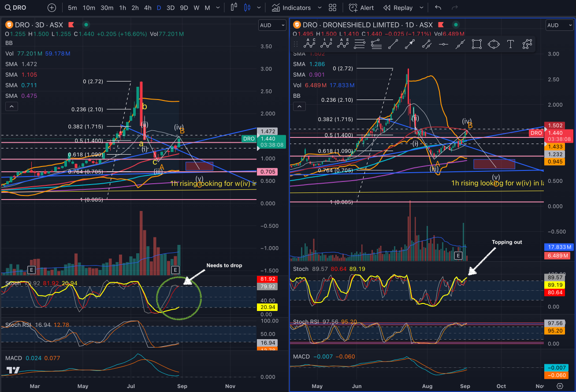The image size is (576, 392).
Task: Grab the drawing favorites toolbar handle
Action: click(296, 44)
